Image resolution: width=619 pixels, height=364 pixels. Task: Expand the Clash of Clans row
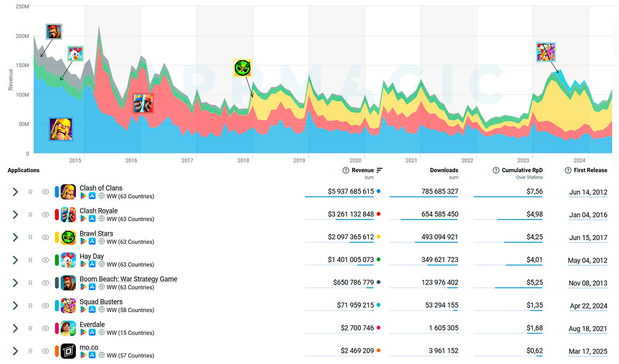(15, 192)
